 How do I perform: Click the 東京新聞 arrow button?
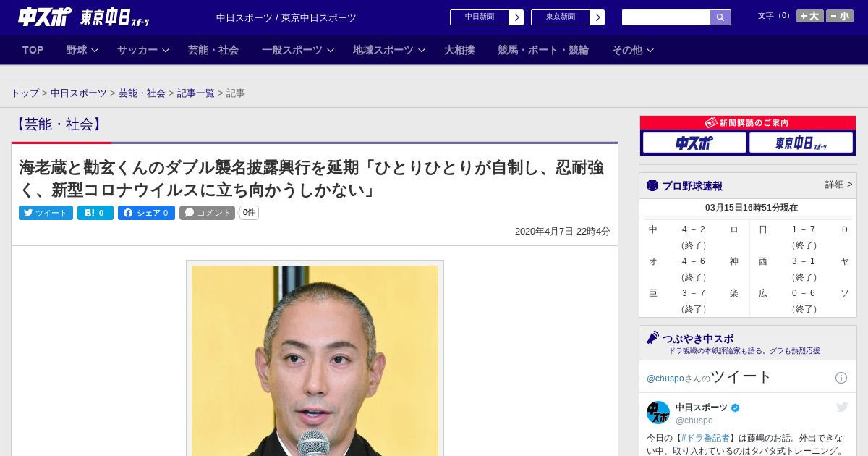[x=597, y=17]
